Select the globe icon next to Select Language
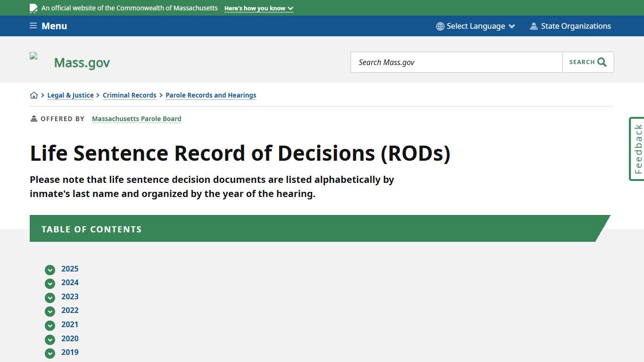This screenshot has width=644, height=362. (x=440, y=26)
